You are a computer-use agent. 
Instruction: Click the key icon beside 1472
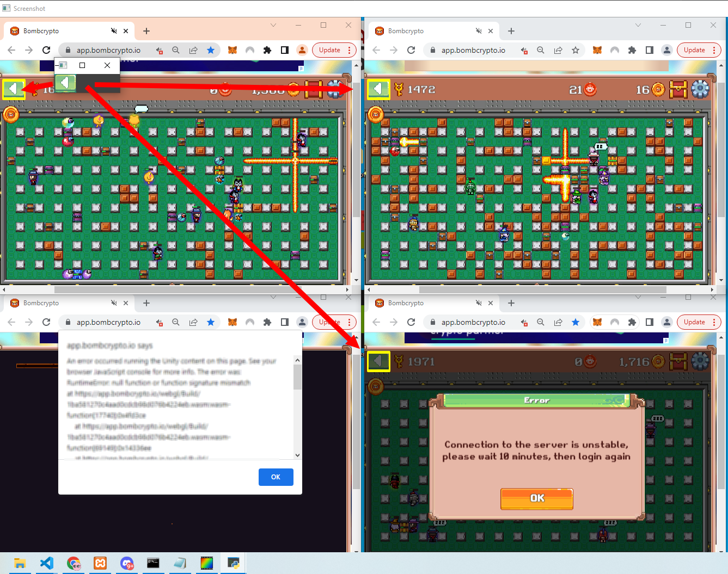[399, 89]
